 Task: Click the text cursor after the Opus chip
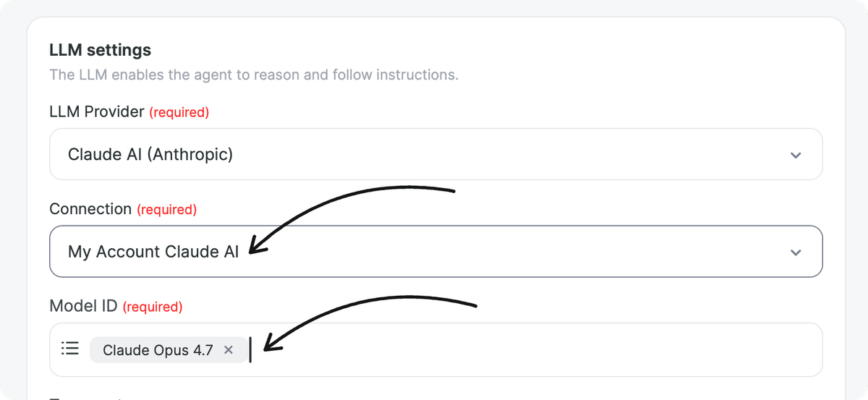tap(250, 350)
